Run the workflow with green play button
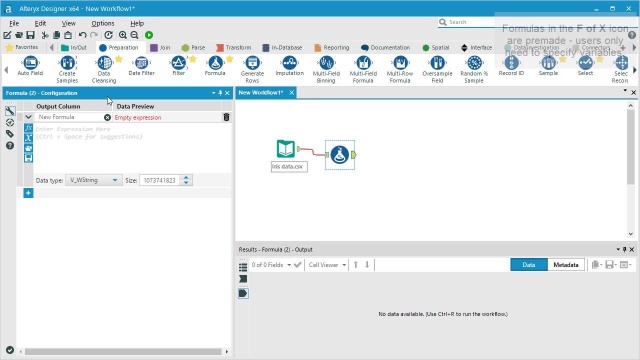Screen dimensions: 640x360 click(x=149, y=35)
